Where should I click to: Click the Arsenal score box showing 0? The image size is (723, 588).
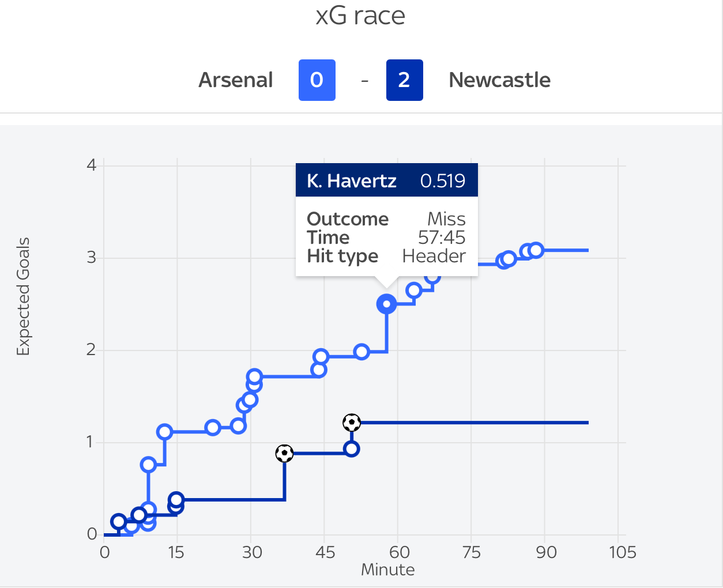click(x=317, y=80)
